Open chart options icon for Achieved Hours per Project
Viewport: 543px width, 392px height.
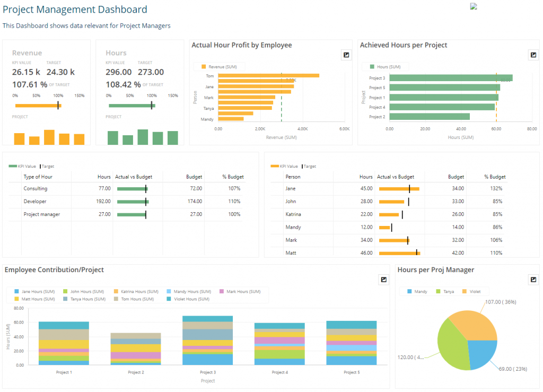pos(533,55)
